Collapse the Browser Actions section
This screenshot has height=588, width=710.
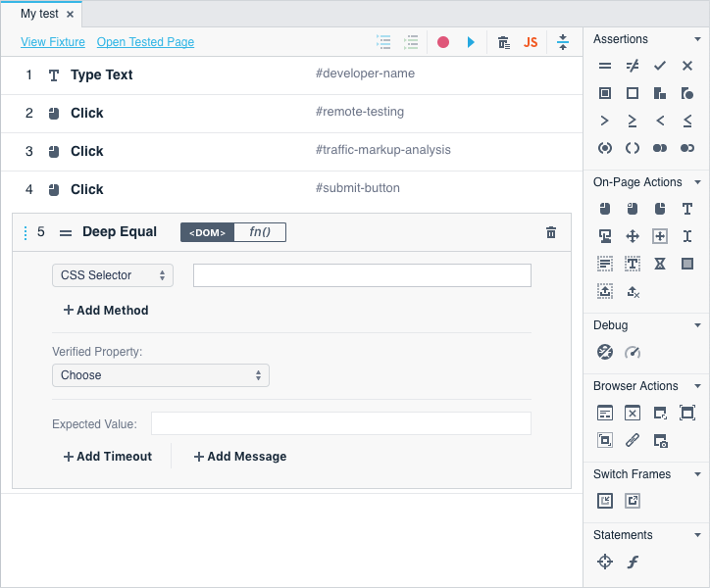(698, 386)
